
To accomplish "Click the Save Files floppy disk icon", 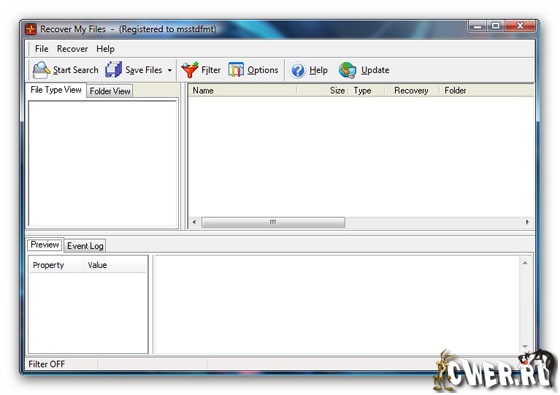I will tap(113, 70).
